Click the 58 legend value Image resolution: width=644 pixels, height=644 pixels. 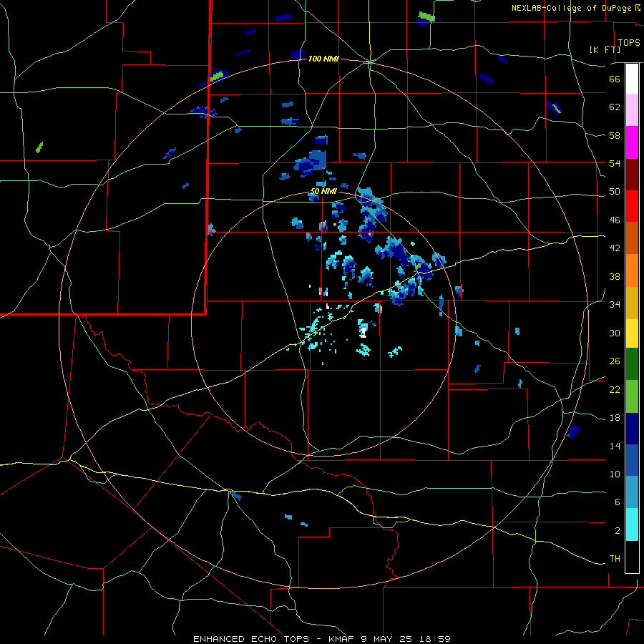click(615, 135)
